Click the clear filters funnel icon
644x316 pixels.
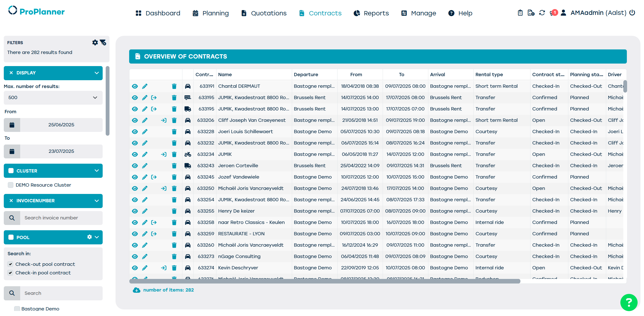click(103, 42)
